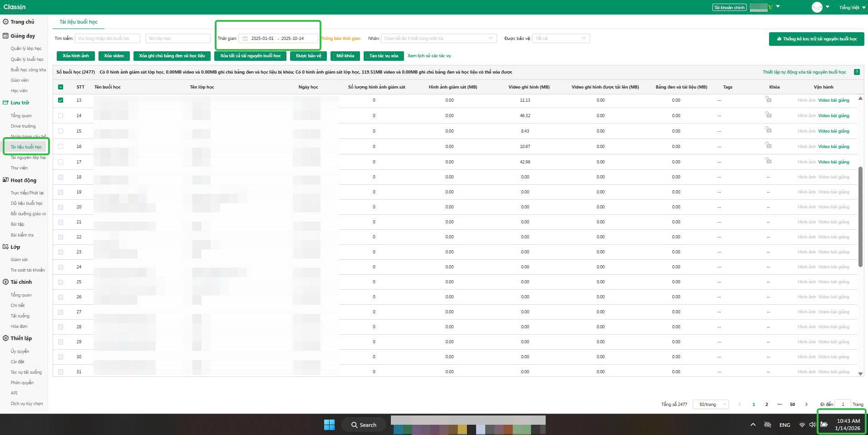The height and width of the screenshot is (435, 868).
Task: Click the lock icon in row 13
Action: [768, 99]
